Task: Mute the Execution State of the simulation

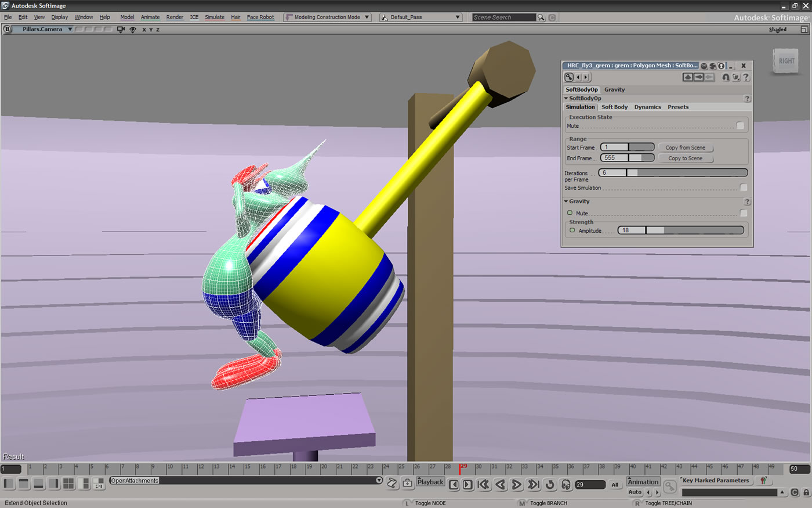Action: (x=740, y=124)
